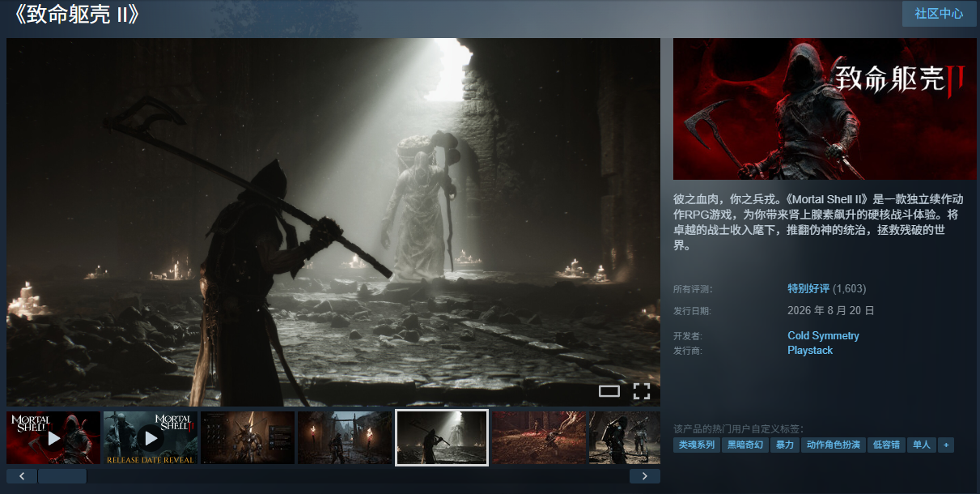Click the 发行日期 label
This screenshot has width=980, height=494.
[x=694, y=311]
